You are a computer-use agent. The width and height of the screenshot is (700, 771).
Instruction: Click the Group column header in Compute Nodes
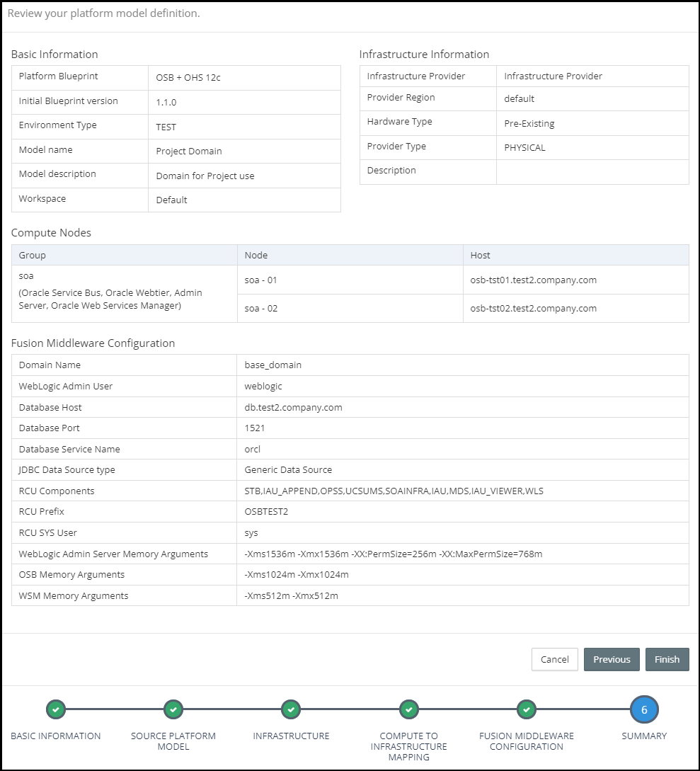pyautogui.click(x=33, y=255)
